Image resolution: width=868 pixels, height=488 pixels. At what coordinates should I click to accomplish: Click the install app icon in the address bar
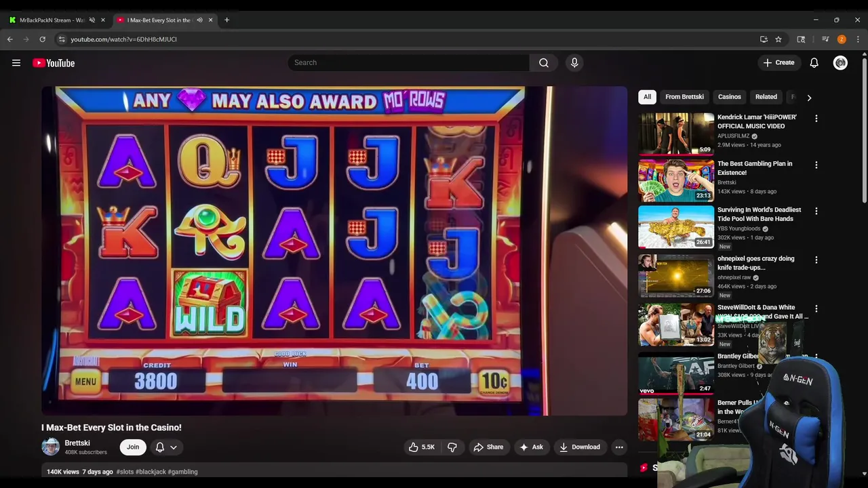click(x=764, y=39)
